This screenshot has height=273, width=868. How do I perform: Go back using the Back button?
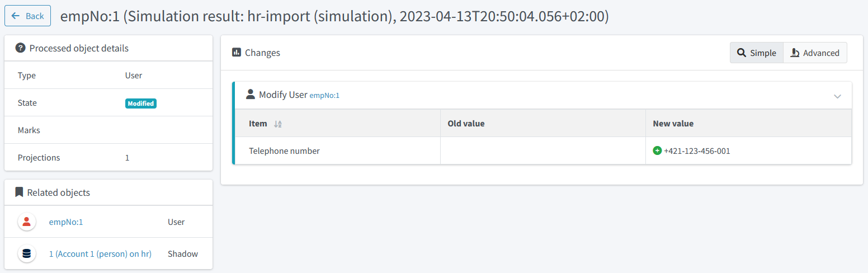(27, 16)
